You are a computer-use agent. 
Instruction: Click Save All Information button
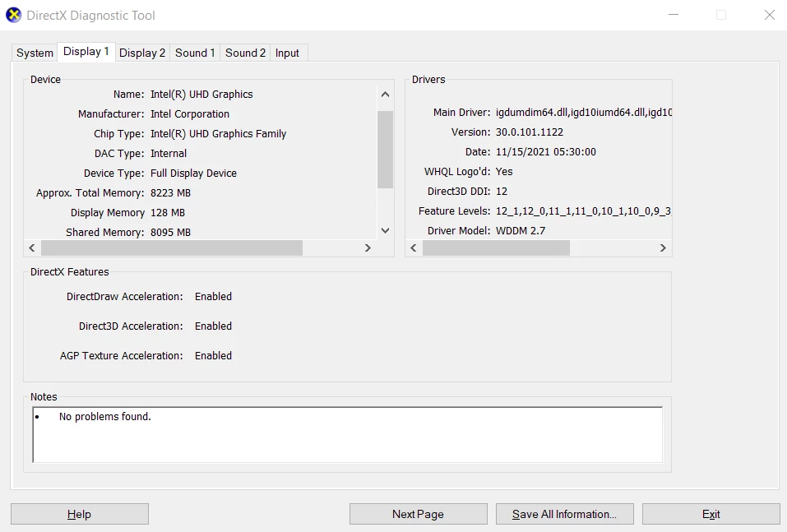(565, 514)
